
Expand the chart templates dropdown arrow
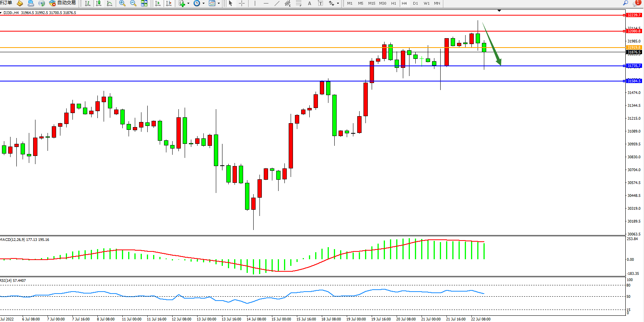coord(219,4)
